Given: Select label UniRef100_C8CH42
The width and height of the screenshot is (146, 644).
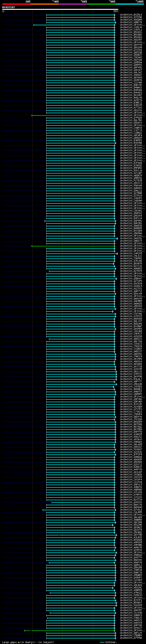Looking at the screenshot, I should click(x=131, y=58).
